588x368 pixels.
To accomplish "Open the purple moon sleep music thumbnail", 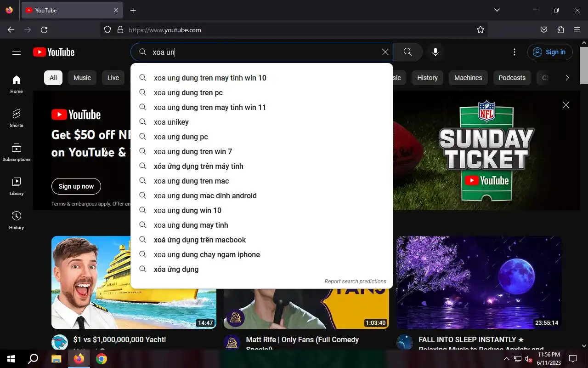I will click(x=479, y=282).
